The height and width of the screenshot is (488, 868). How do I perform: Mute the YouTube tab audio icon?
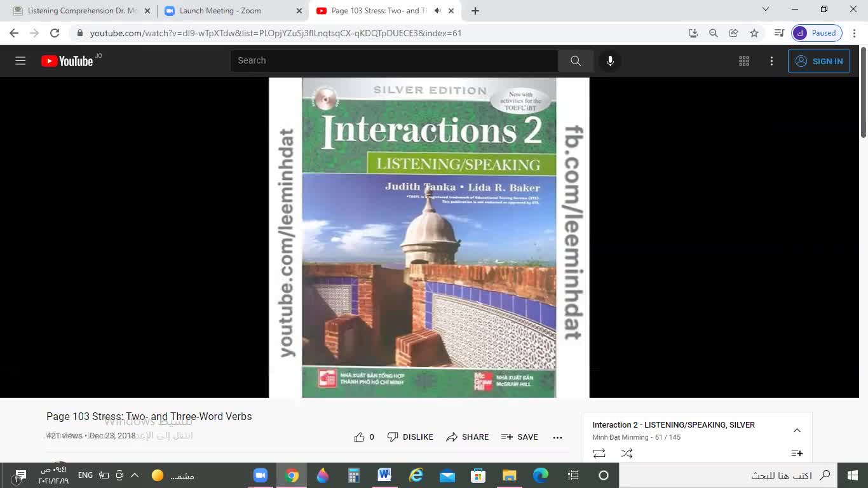437,11
